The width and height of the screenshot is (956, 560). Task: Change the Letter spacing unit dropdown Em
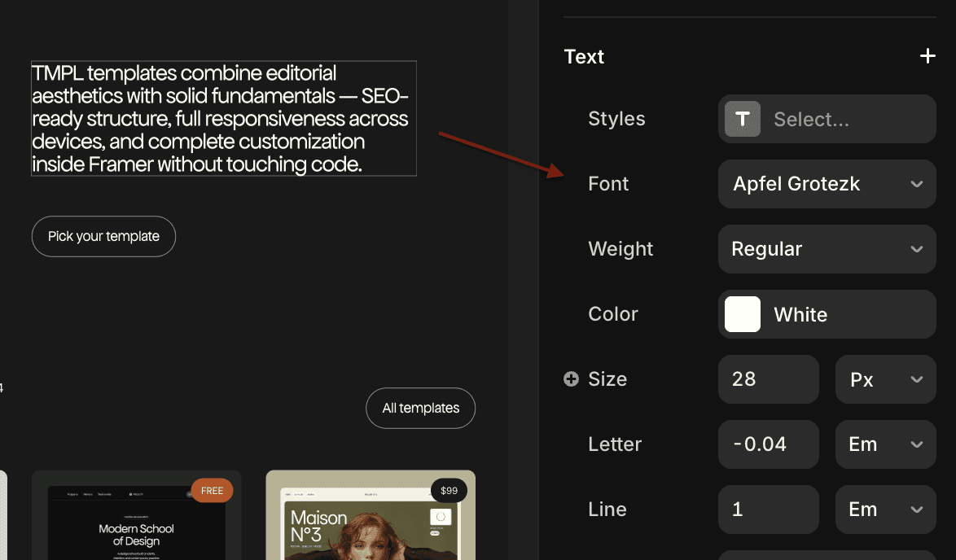(x=885, y=444)
